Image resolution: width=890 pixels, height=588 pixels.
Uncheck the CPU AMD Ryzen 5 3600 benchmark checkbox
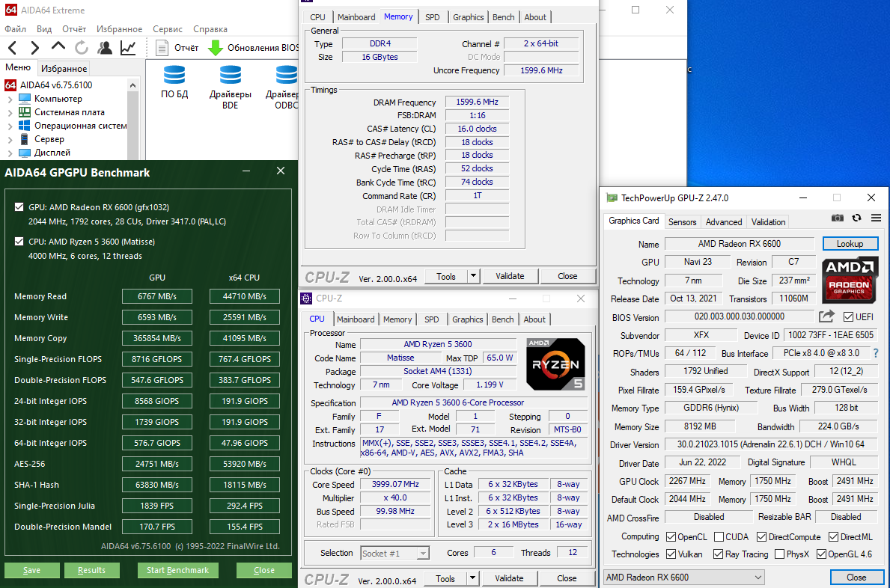(x=19, y=241)
